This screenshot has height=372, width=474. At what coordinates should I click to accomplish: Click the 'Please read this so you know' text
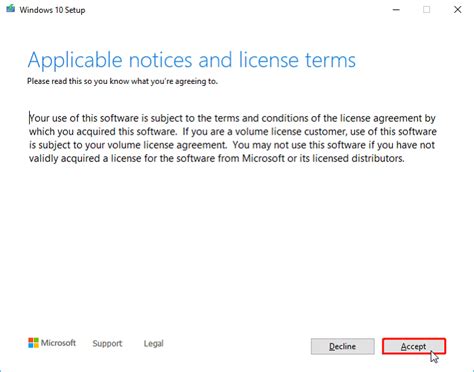79,81
